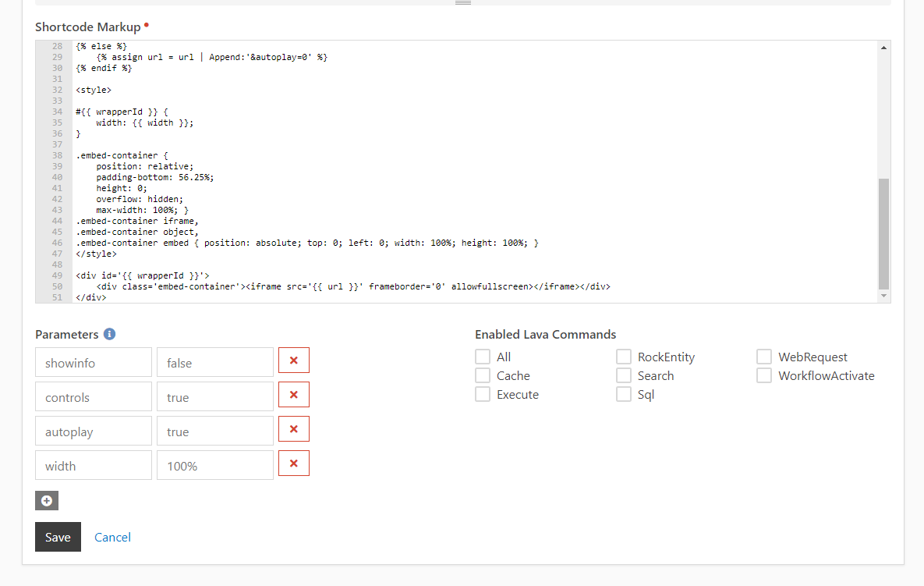Click the 'width: {{ width }};' code line
This screenshot has height=586, width=924.
(x=144, y=123)
